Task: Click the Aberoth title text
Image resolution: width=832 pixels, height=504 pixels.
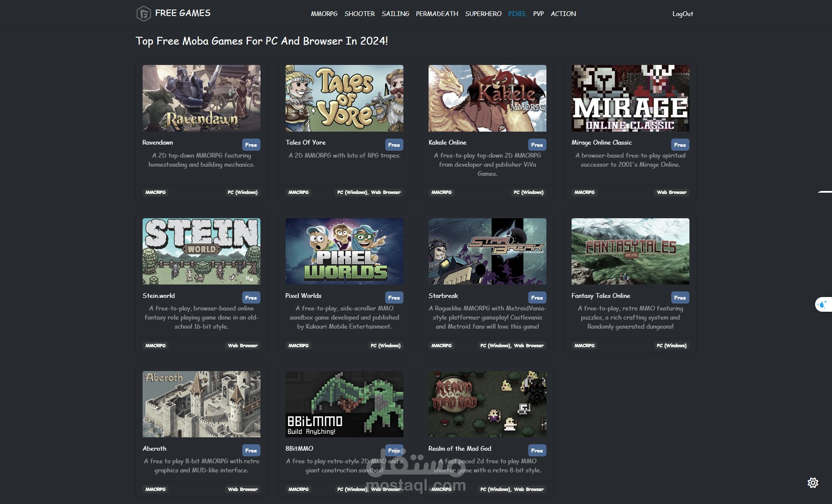Action: click(x=154, y=449)
